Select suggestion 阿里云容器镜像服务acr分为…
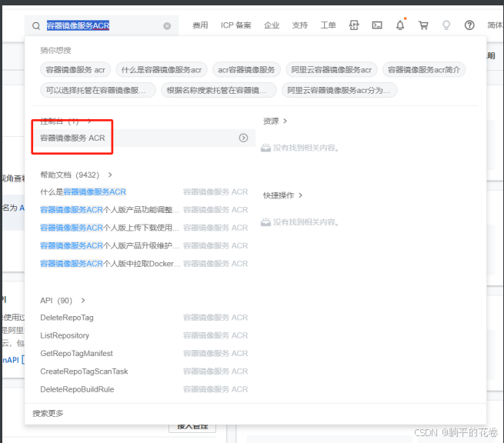The height and width of the screenshot is (443, 504). click(339, 90)
